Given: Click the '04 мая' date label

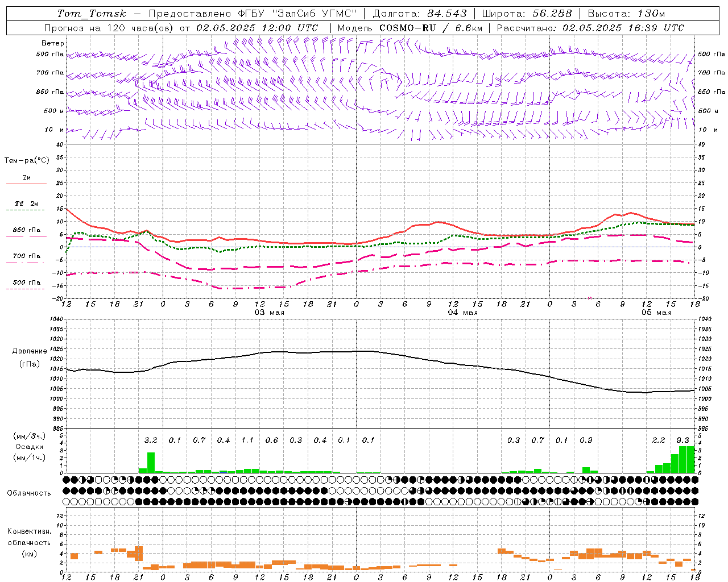Looking at the screenshot, I should (463, 313).
